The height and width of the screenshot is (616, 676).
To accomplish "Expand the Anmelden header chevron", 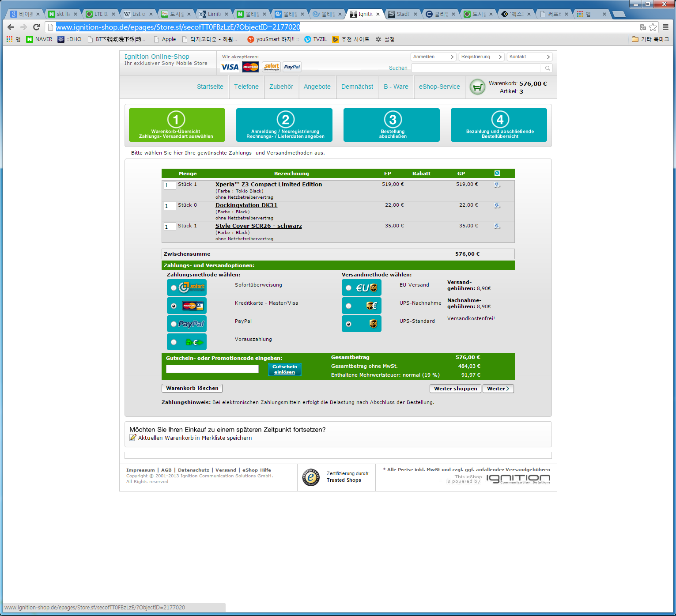I will 452,57.
